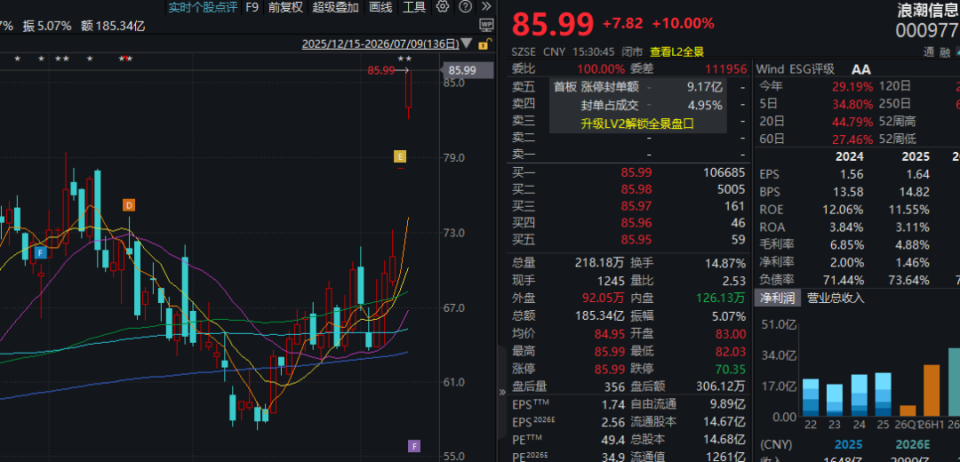Image resolution: width=960 pixels, height=462 pixels.
Task: Open the date range dropdown triangle
Action: [467, 44]
